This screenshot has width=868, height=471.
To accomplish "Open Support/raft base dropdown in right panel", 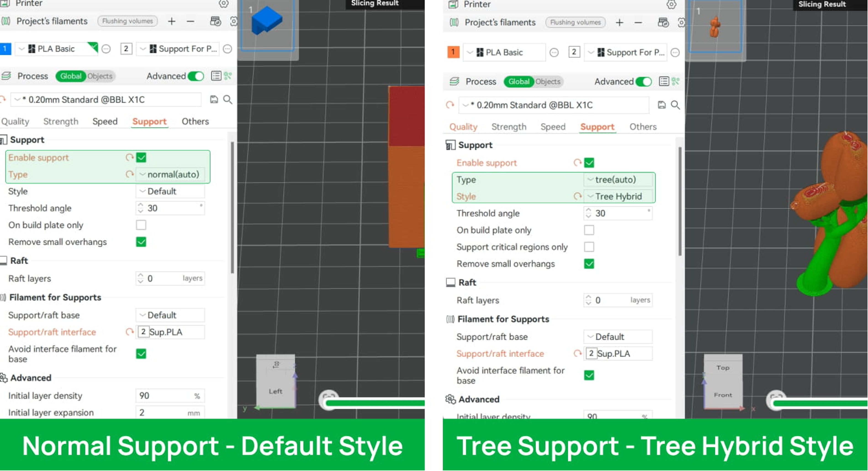I will [x=618, y=337].
